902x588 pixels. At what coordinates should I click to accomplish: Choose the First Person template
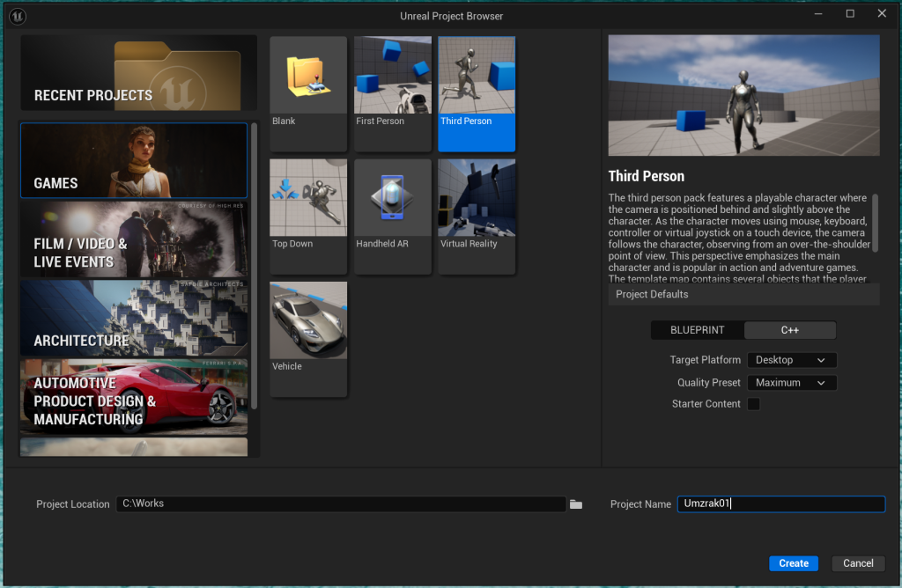coord(392,93)
